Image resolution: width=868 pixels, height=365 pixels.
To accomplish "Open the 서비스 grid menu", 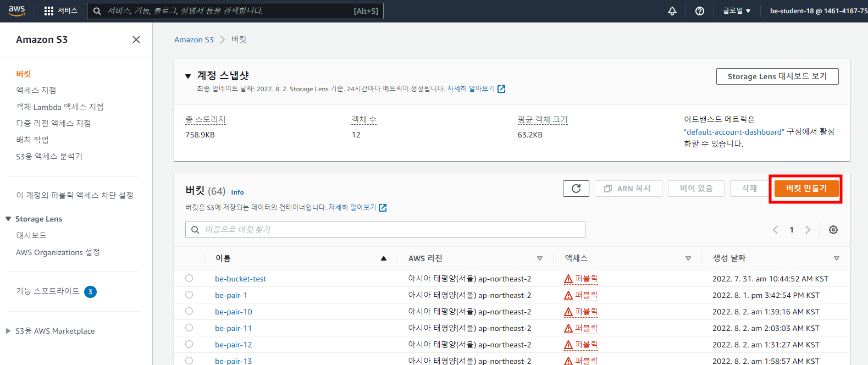I will pyautogui.click(x=60, y=11).
